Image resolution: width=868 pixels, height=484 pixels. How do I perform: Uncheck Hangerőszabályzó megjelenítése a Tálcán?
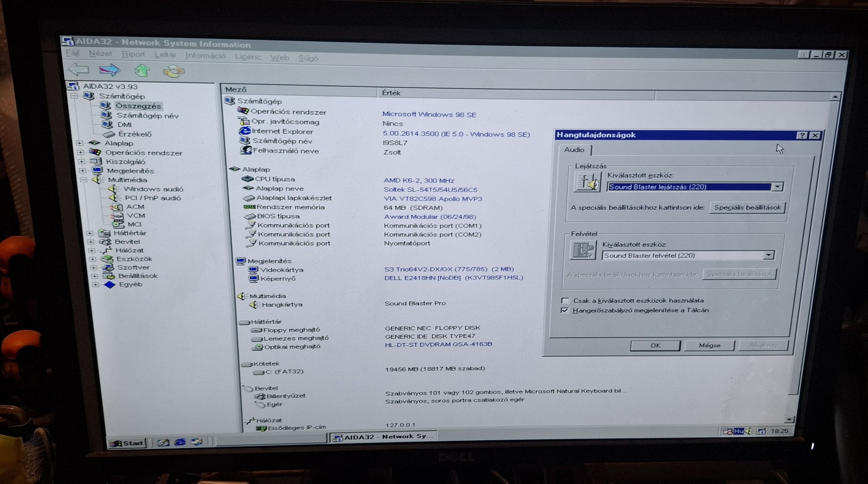coord(565,310)
